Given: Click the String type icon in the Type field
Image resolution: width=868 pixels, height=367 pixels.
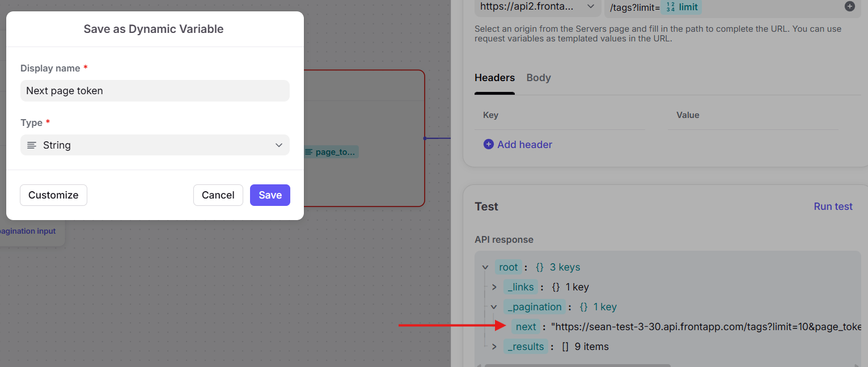Looking at the screenshot, I should pos(32,145).
